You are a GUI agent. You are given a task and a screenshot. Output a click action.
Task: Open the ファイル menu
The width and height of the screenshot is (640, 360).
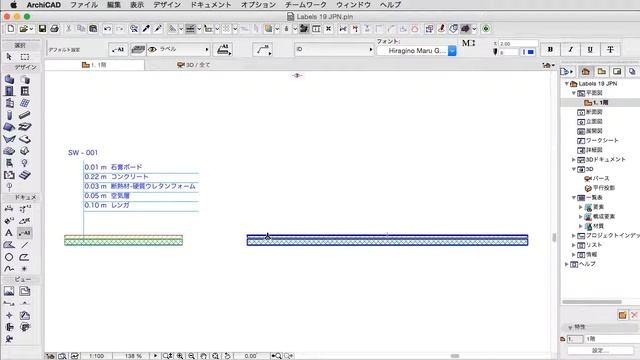[84, 5]
